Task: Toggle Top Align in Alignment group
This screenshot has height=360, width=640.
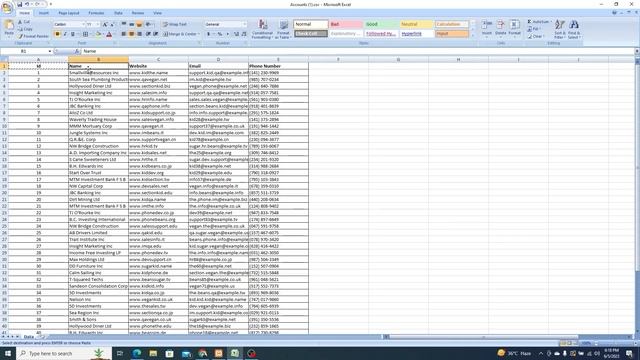Action: click(x=124, y=24)
